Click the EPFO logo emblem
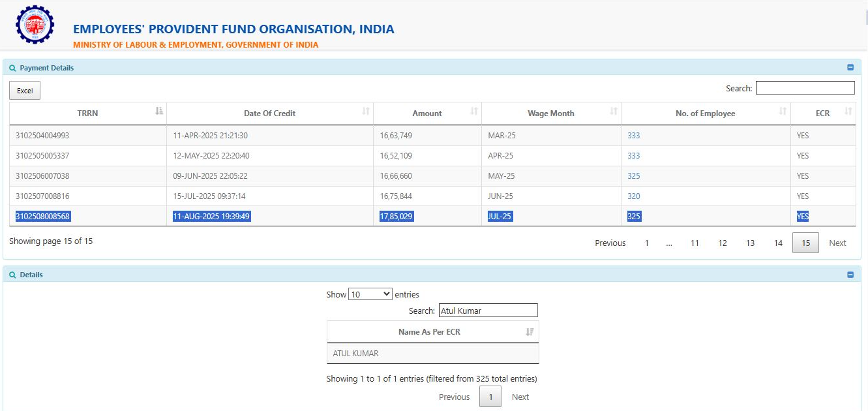This screenshot has height=411, width=868. tap(35, 25)
